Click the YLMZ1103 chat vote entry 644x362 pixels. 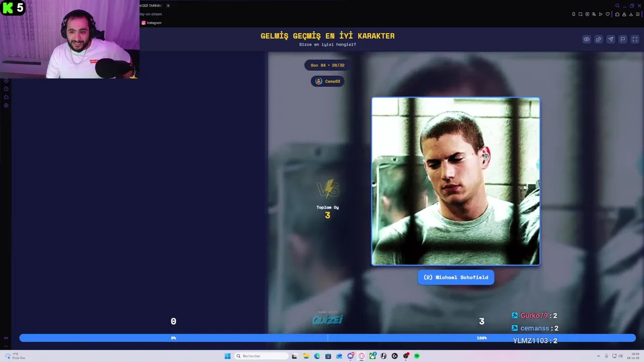pos(535,341)
